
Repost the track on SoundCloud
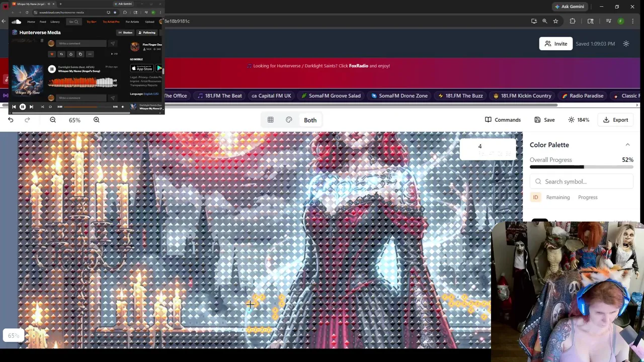point(61,54)
